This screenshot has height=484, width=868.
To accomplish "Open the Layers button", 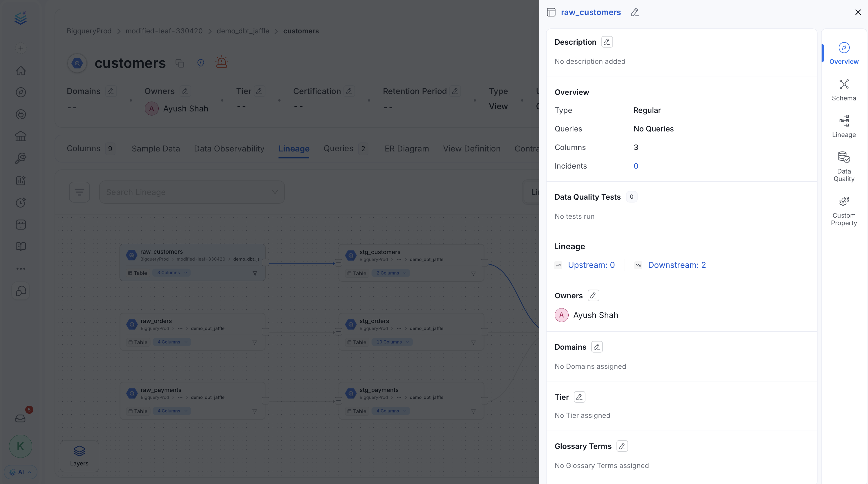I will pos(79,456).
